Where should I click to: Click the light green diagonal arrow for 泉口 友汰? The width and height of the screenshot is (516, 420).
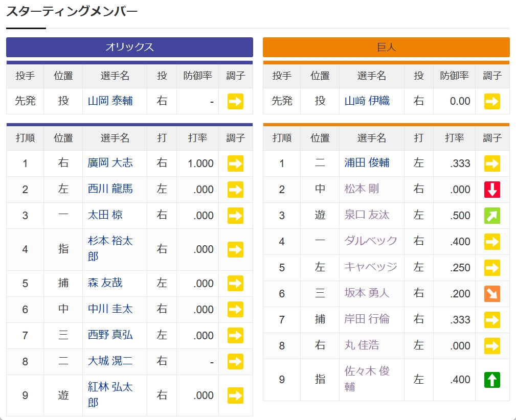[x=492, y=216]
